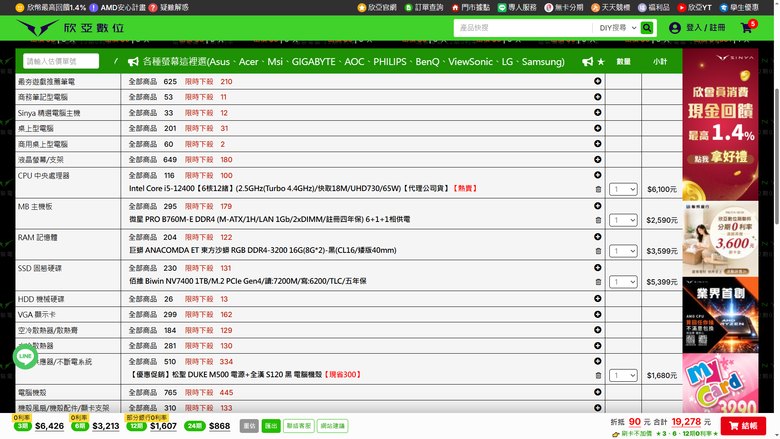This screenshot has height=439, width=780.
Task: Delete 巨蟒 ANACOMDA RAM via trash icon
Action: [x=598, y=251]
